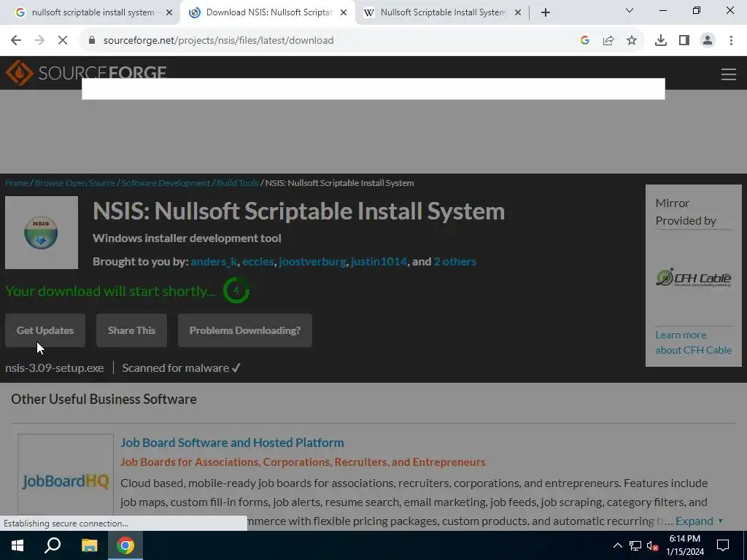Viewport: 747px width, 560px height.
Task: Click the muted volume tray icon
Action: pos(653,545)
